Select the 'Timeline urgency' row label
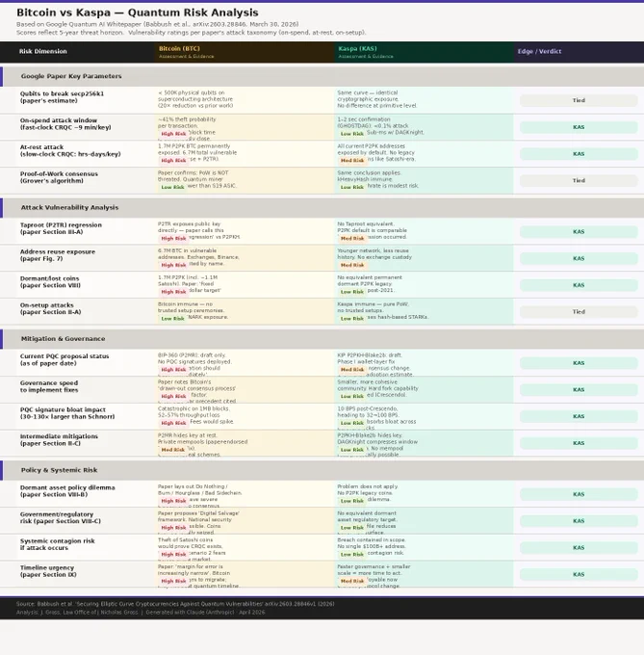 [48, 570]
